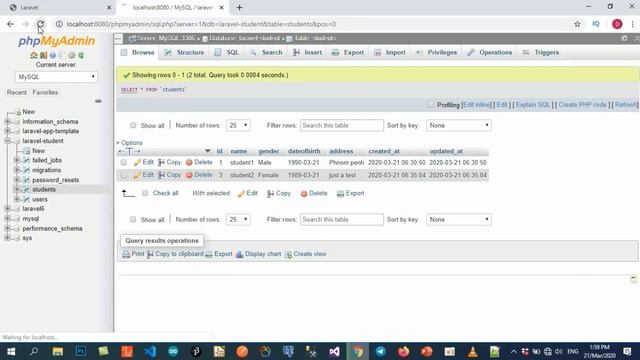This screenshot has width=640, height=360.
Task: Open VLC media player from taskbar
Action: pyautogui.click(x=473, y=351)
